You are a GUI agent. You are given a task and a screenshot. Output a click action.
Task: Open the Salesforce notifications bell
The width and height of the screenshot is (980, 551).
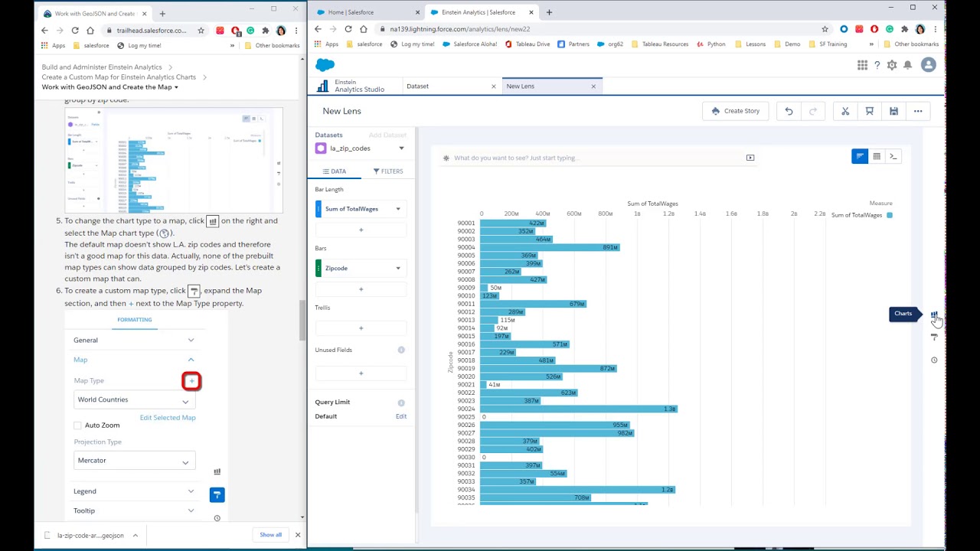coord(908,65)
